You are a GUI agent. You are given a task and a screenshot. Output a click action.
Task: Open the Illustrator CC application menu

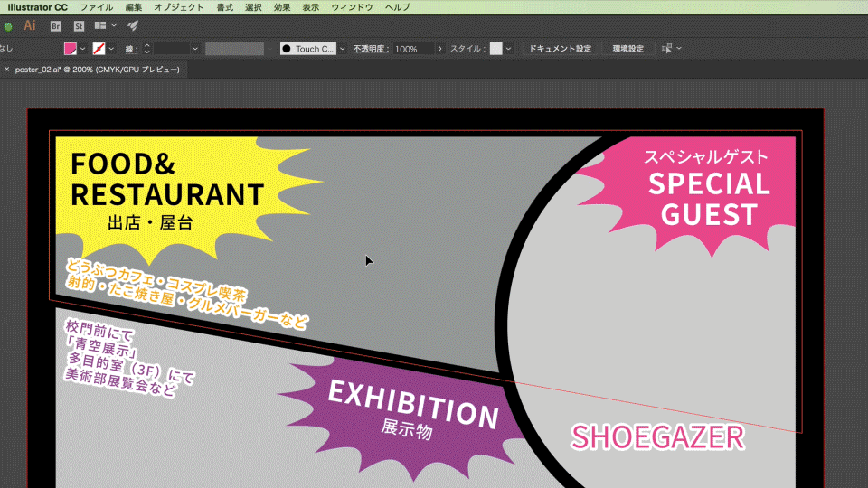click(38, 7)
